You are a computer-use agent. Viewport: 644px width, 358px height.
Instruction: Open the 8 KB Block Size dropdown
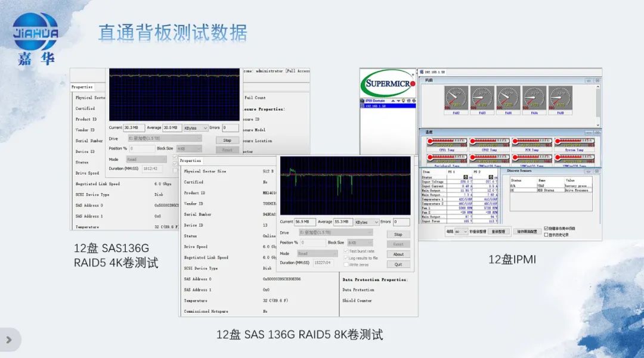coord(360,243)
